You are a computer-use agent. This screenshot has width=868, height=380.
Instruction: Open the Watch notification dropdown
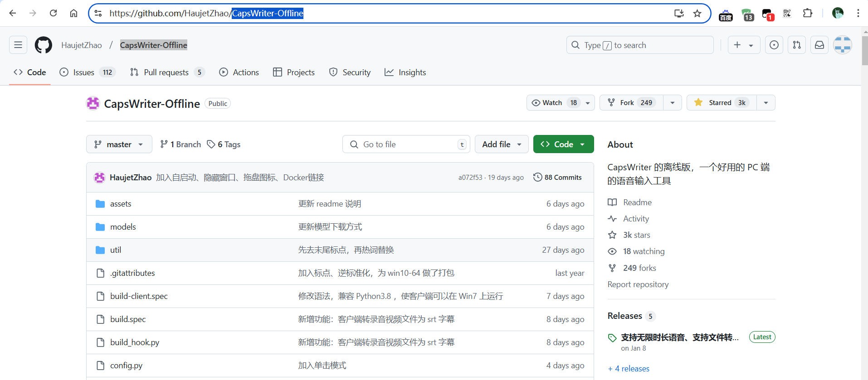tap(561, 103)
